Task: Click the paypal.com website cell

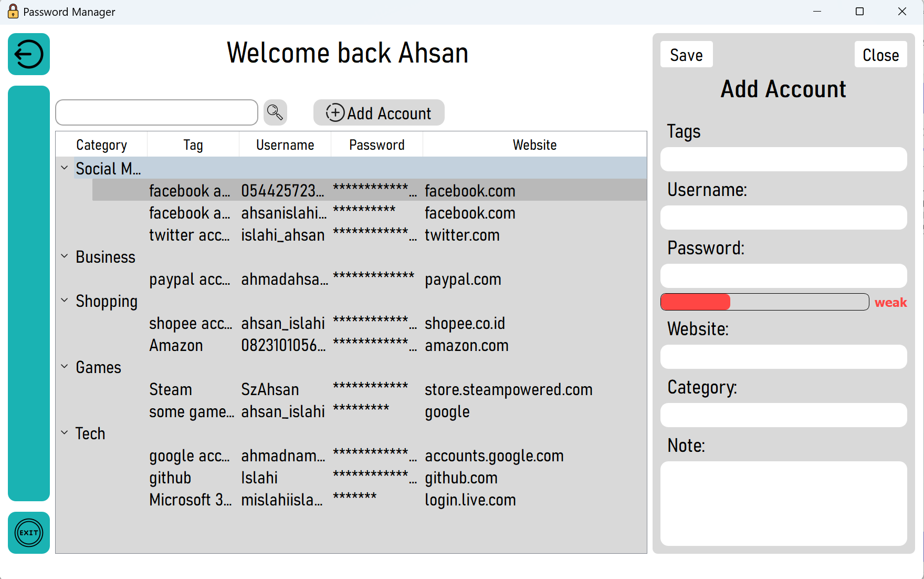Action: pyautogui.click(x=463, y=279)
